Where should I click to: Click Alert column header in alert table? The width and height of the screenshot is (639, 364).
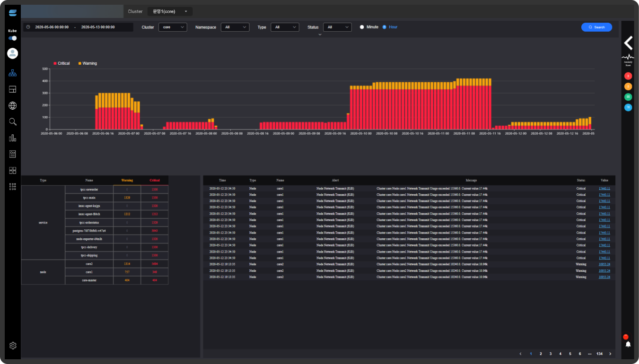coord(335,180)
